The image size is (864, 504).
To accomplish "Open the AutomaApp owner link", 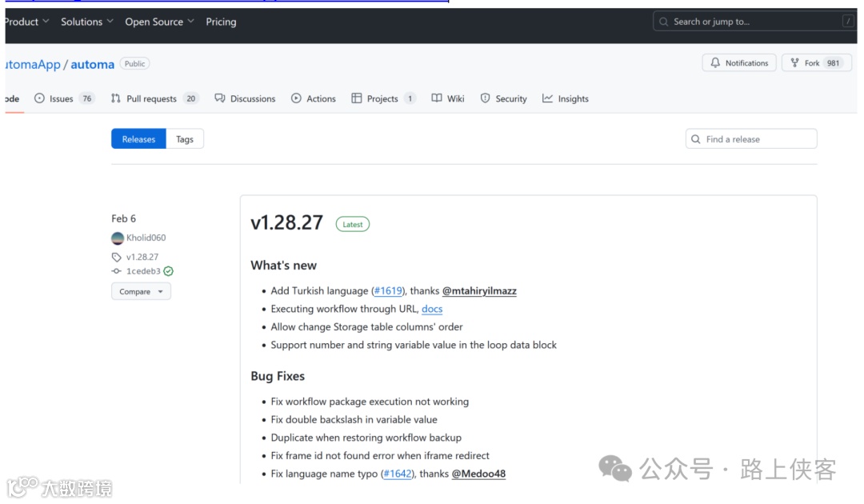I will 33,64.
